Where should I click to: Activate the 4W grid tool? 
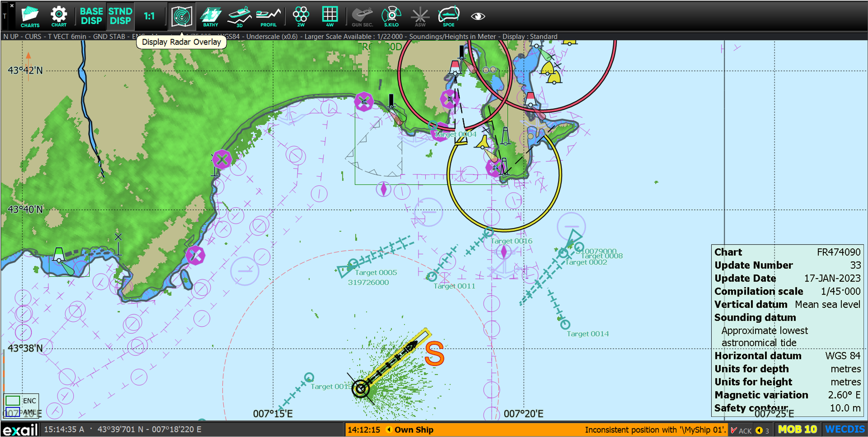click(330, 16)
